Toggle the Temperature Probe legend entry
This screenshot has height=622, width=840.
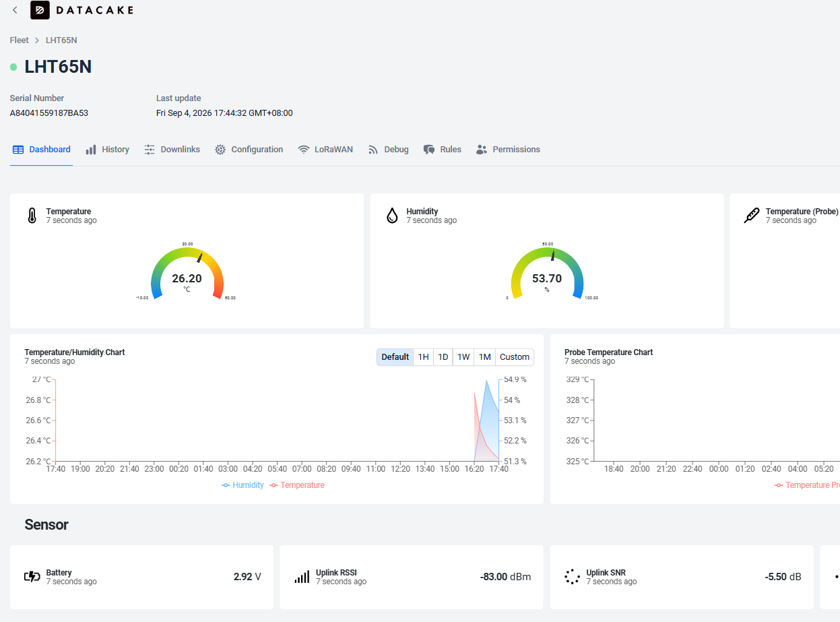(807, 485)
